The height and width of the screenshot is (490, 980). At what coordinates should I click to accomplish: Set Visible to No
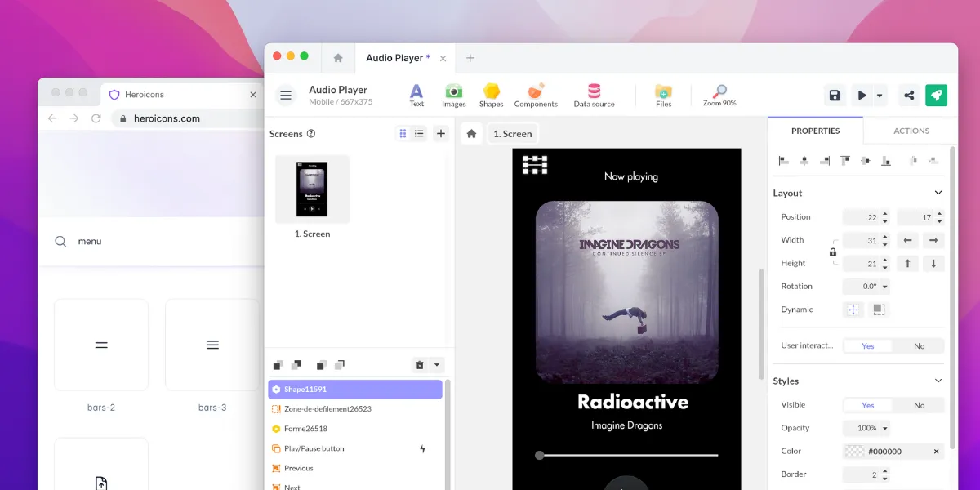919,405
